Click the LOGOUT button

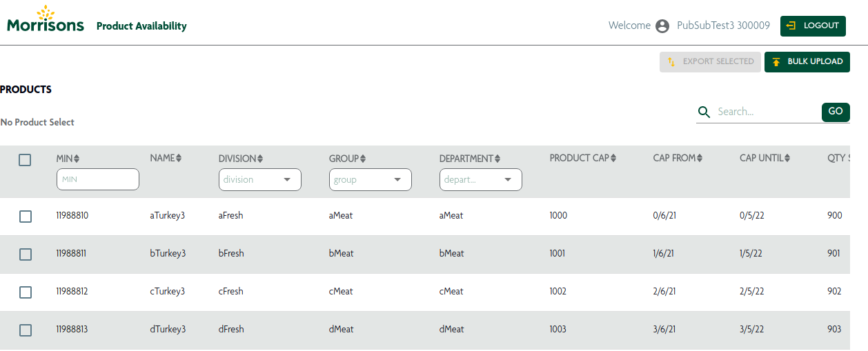coord(813,26)
